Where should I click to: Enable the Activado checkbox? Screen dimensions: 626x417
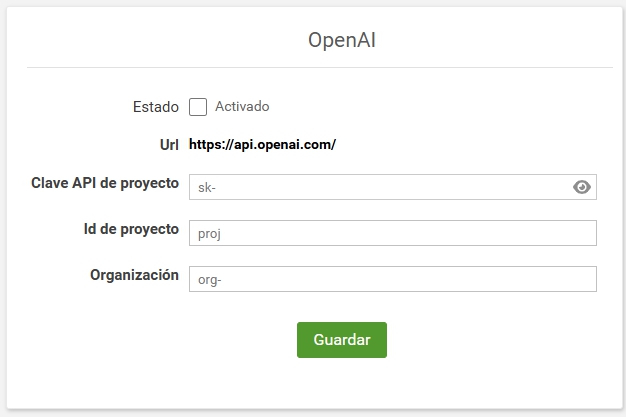(198, 107)
